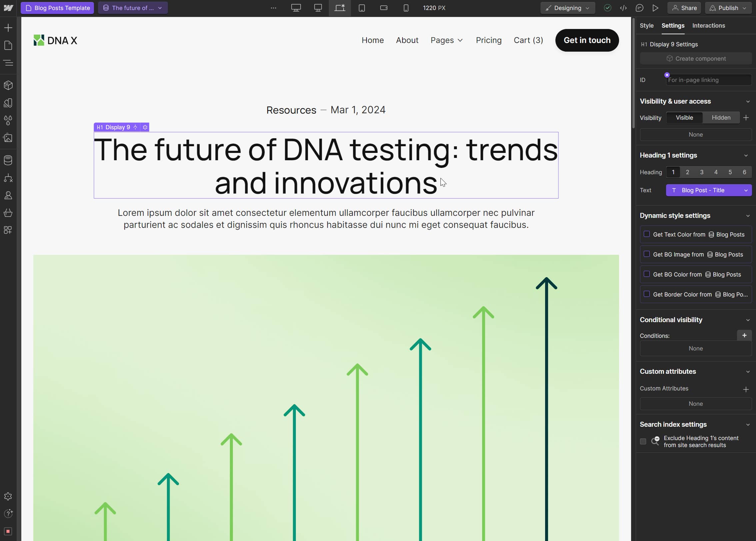Open the three-dots more options menu
756x541 pixels.
[x=274, y=8]
